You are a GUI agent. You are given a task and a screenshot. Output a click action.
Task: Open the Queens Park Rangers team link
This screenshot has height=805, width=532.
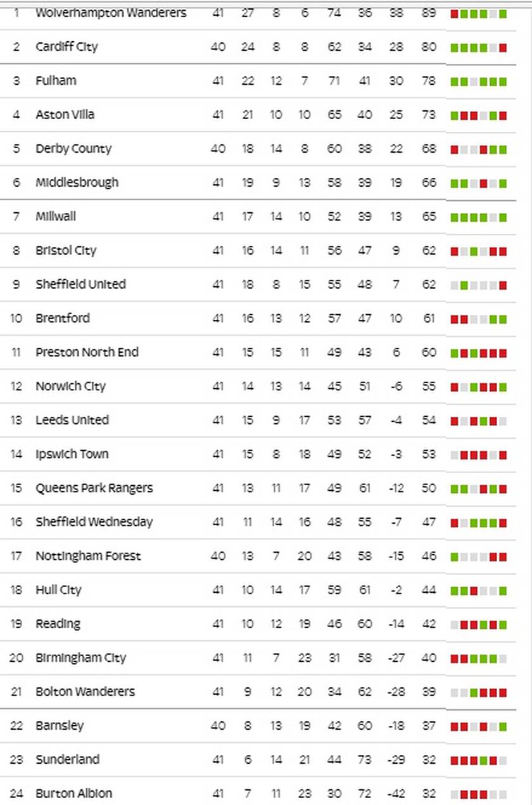click(x=94, y=488)
